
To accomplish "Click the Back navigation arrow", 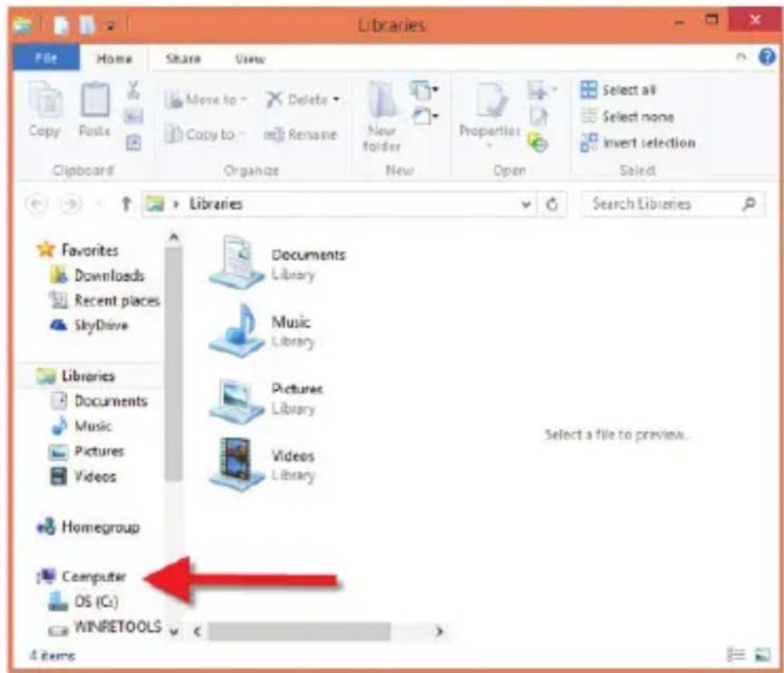I will click(36, 204).
